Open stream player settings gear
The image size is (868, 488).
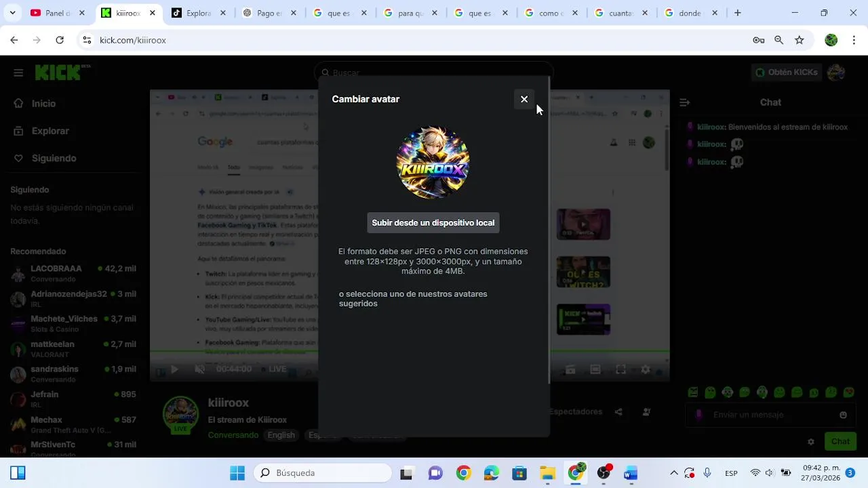pos(646,369)
